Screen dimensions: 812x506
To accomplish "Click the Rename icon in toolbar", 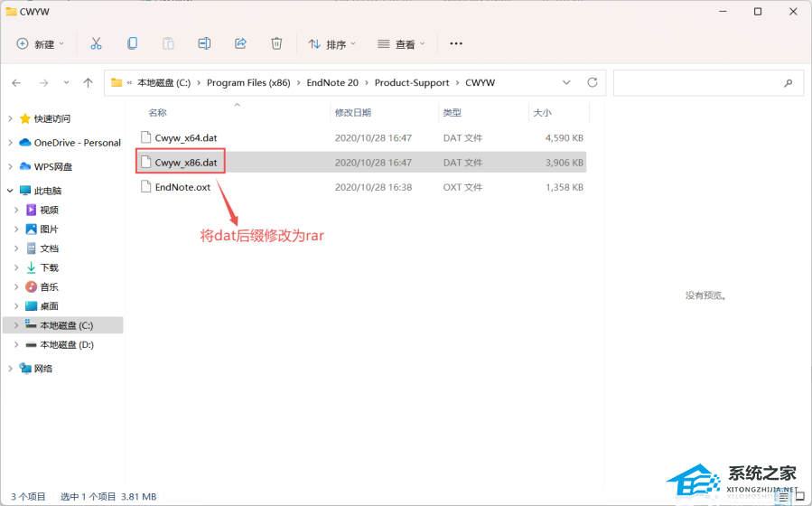I will click(x=204, y=43).
